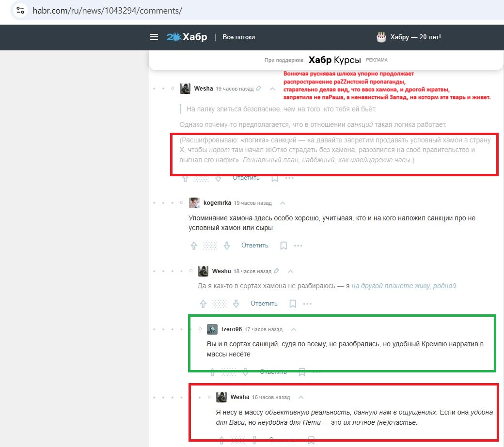Open kogemrka's 19 часов назад timestamp link

252,203
